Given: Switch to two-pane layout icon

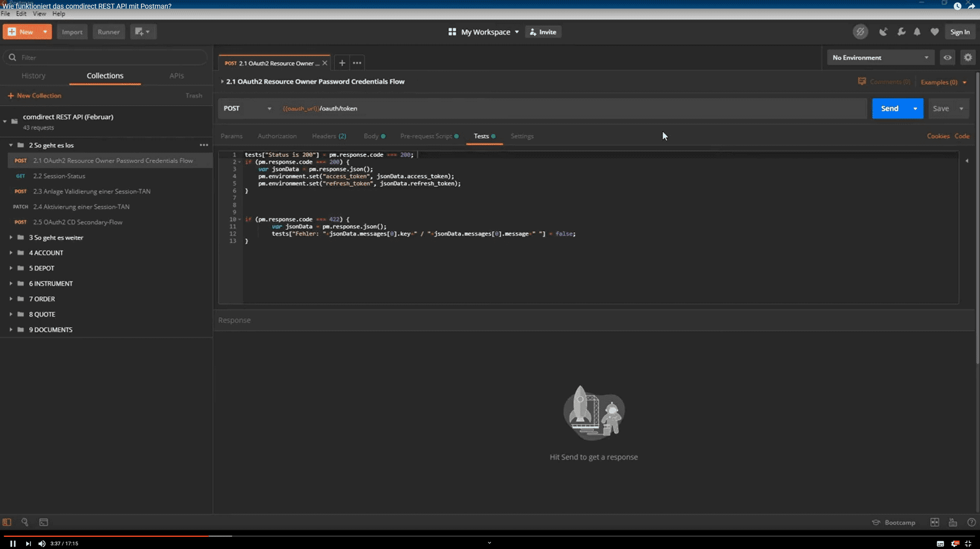Looking at the screenshot, I should 935,522.
